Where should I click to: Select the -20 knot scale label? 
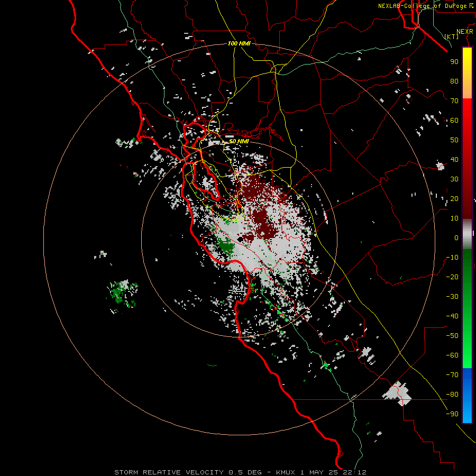click(x=452, y=277)
